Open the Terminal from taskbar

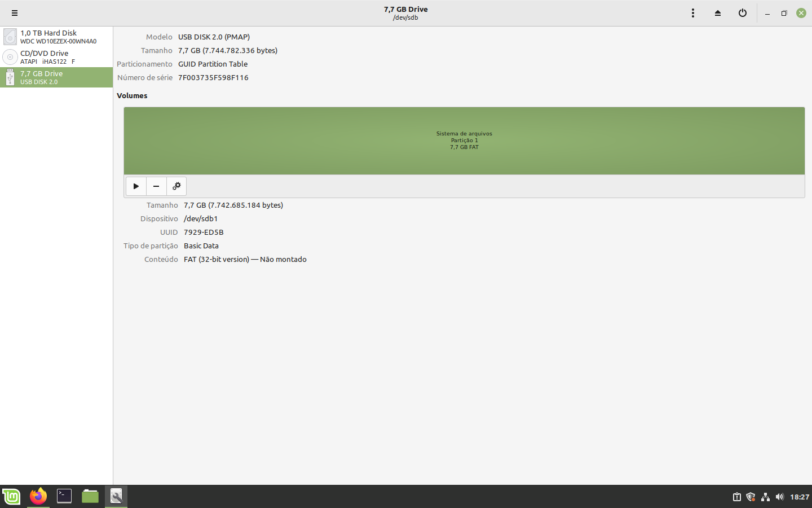tap(64, 496)
